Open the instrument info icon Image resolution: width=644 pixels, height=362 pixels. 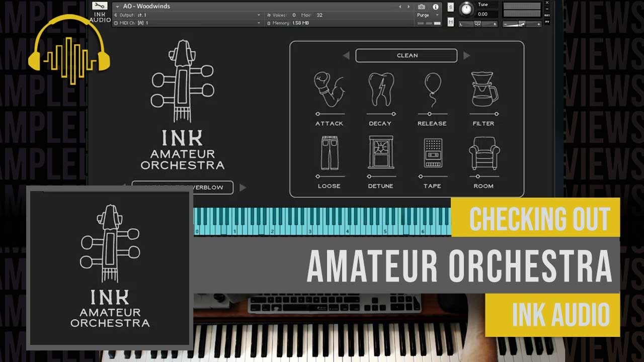(436, 7)
